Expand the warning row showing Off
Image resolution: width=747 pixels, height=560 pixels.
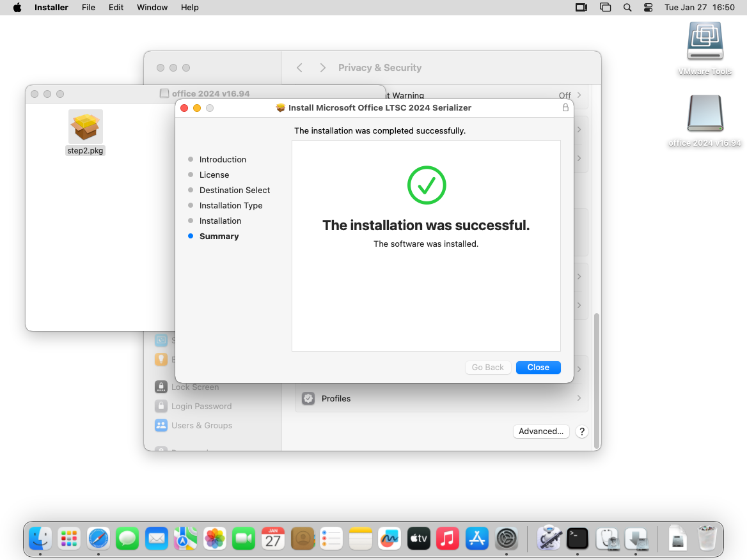[x=569, y=95]
